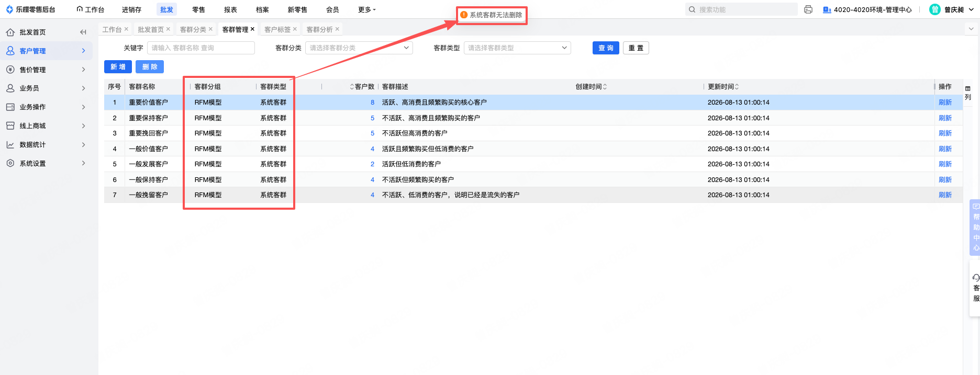
Task: Click customer count 2 for 一般发展客户
Action: click(x=372, y=164)
